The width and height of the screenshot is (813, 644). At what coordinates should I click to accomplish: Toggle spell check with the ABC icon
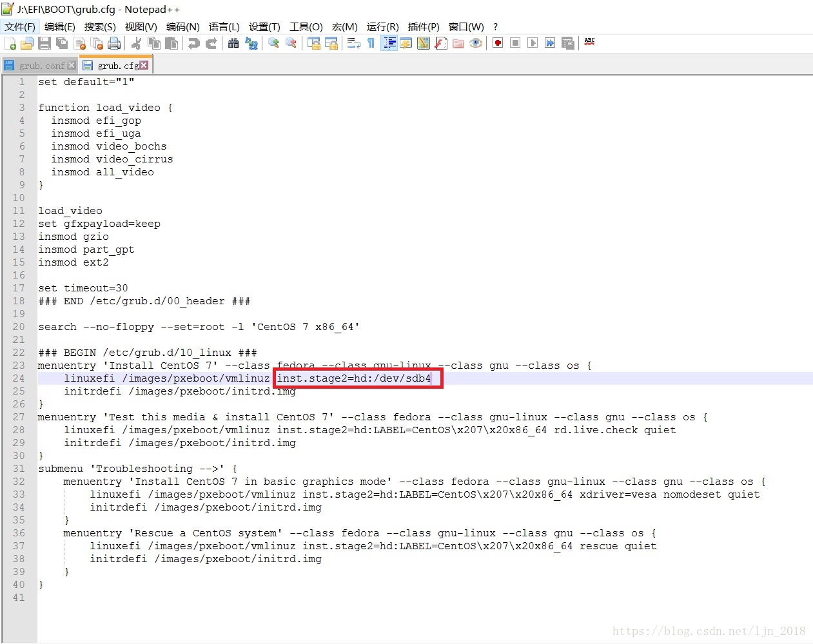589,43
